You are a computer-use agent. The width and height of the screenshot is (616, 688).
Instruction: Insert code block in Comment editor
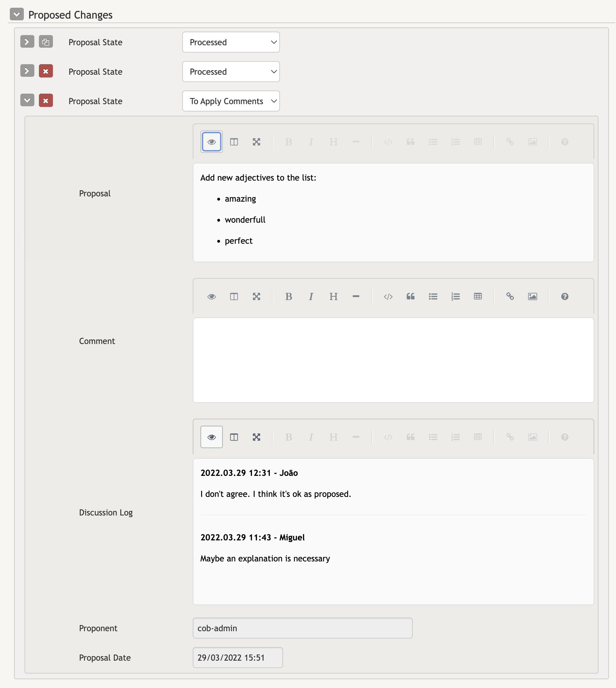[x=388, y=296]
